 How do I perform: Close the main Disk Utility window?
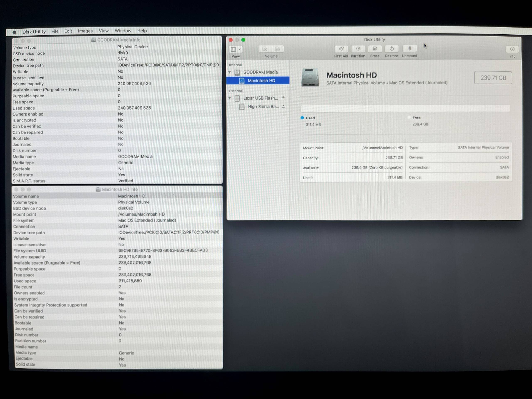click(231, 40)
